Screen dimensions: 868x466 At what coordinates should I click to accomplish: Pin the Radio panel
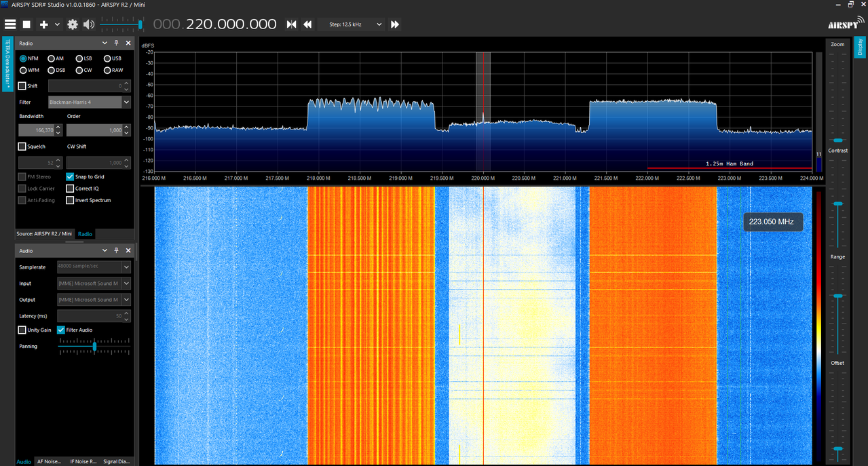[117, 43]
